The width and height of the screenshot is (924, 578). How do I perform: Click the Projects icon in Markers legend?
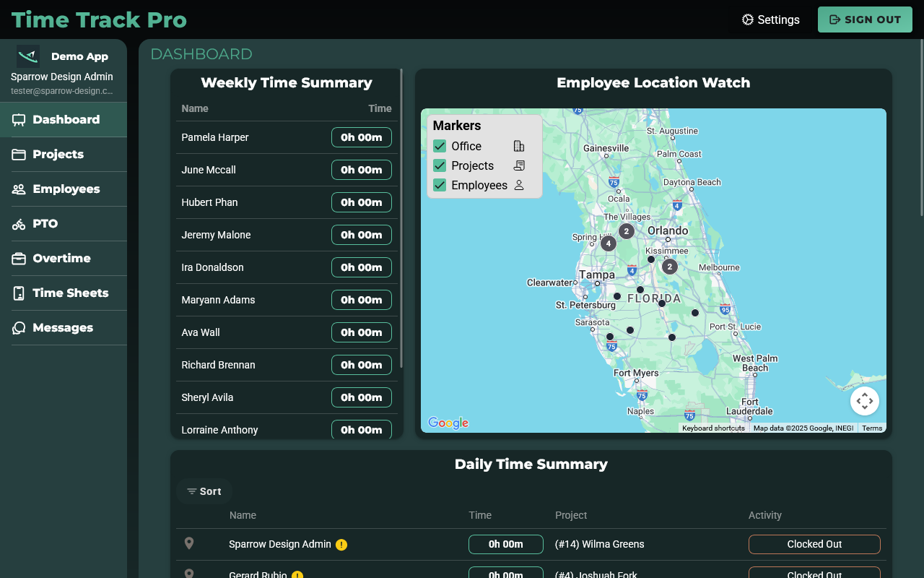[519, 165]
